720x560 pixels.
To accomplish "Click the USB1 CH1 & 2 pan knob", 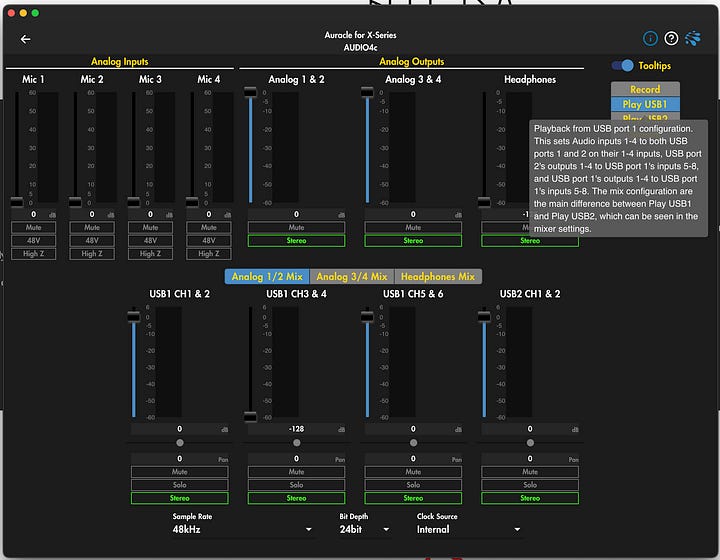I will coord(180,443).
